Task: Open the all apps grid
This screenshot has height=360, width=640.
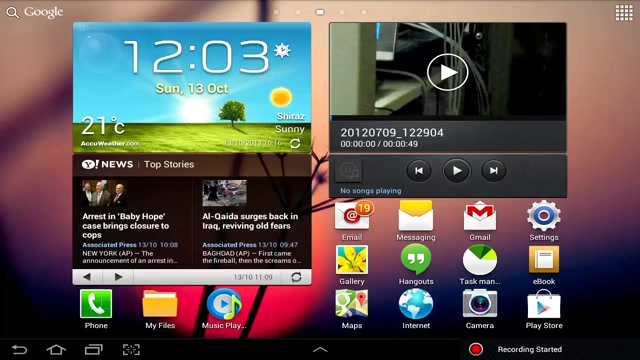Action: pyautogui.click(x=624, y=13)
